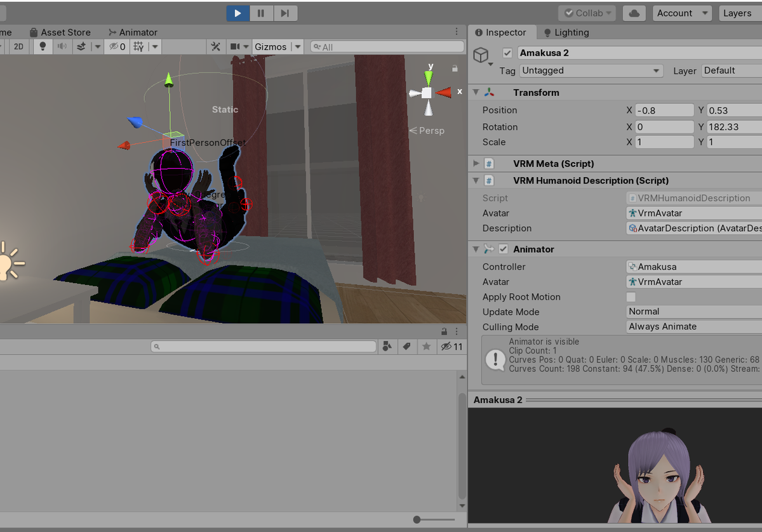The image size is (762, 532).
Task: Open the Account dropdown
Action: 683,13
